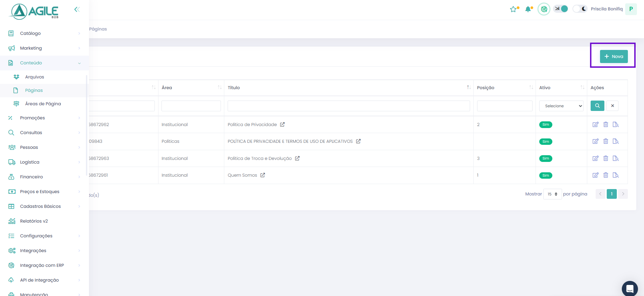Image resolution: width=644 pixels, height=296 pixels.
Task: Open Ativo Selecione filter dropdown
Action: tap(561, 106)
